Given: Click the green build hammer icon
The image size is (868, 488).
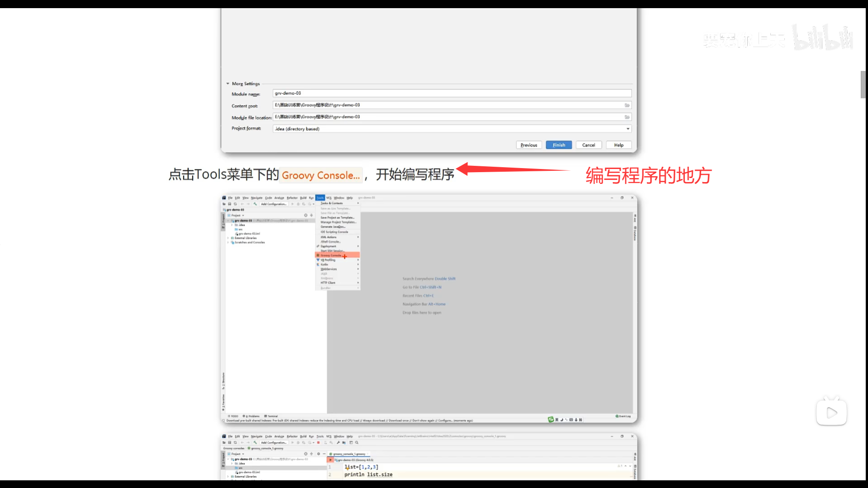Looking at the screenshot, I should coord(255,204).
